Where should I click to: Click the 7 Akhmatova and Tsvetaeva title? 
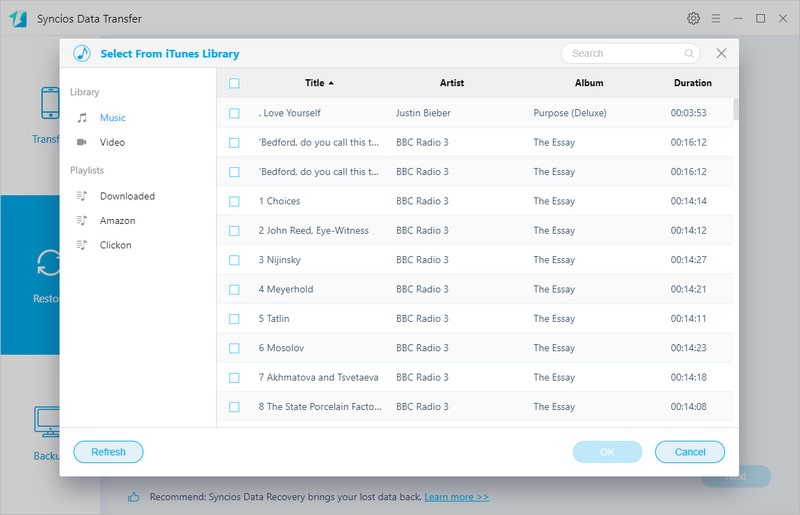tap(318, 377)
